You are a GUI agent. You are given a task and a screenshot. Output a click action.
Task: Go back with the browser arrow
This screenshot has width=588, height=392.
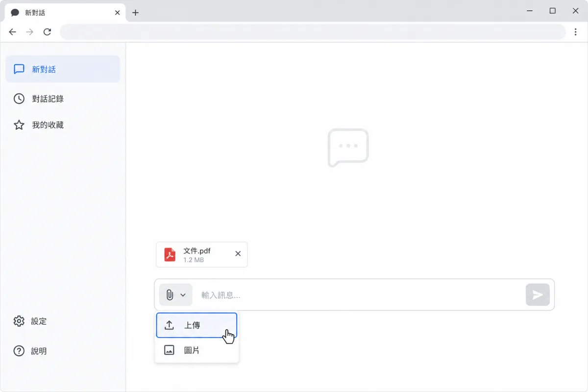13,32
